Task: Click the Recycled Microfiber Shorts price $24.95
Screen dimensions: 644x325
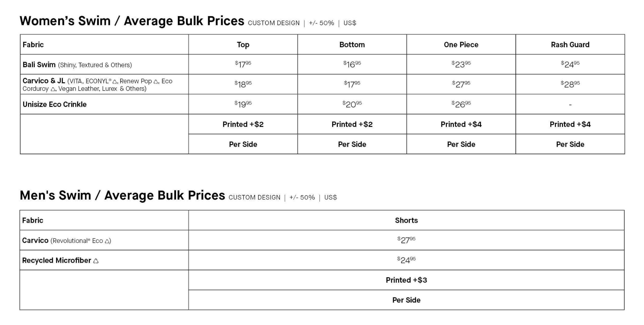Action: (x=406, y=260)
